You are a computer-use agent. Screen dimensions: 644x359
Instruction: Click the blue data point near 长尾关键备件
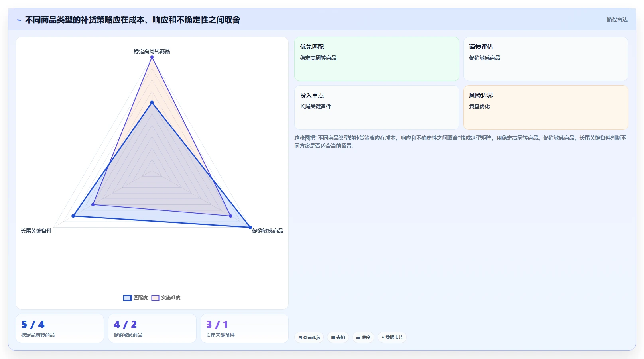[73, 216]
